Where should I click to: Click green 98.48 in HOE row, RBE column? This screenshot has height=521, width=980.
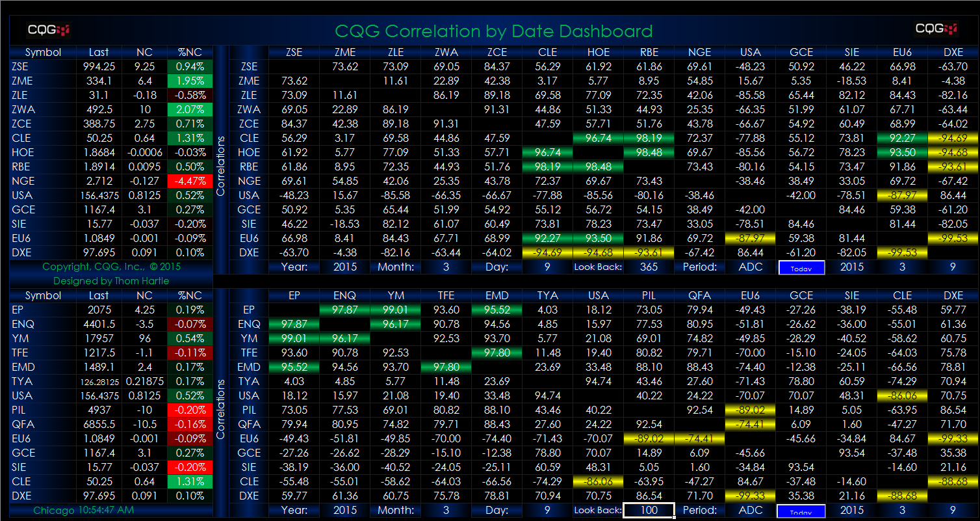point(649,152)
